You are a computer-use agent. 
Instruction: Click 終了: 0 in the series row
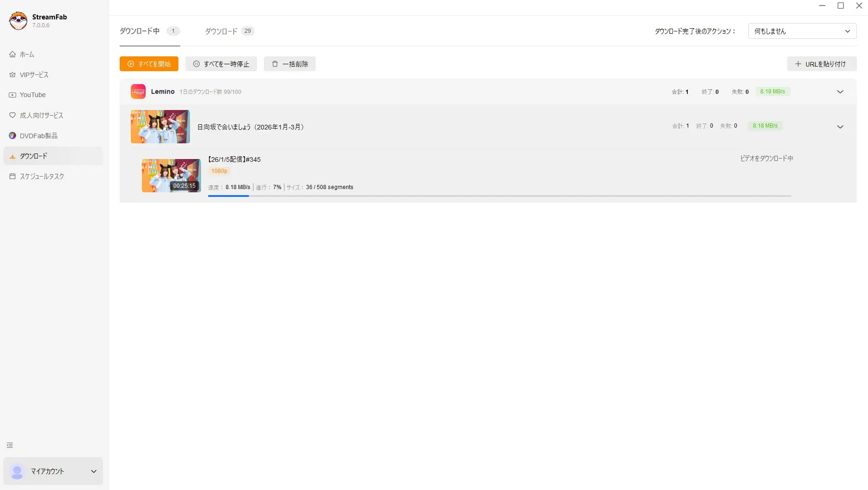[x=705, y=126]
